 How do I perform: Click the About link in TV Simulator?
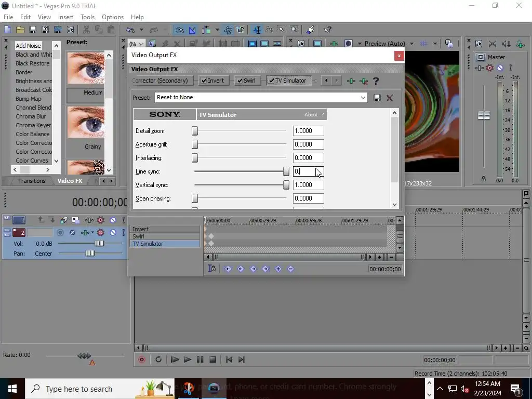[311, 115]
